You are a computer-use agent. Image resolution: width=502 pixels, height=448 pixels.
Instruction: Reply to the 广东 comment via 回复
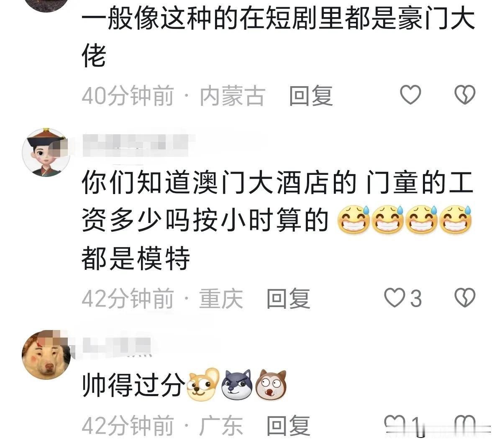[x=288, y=425]
